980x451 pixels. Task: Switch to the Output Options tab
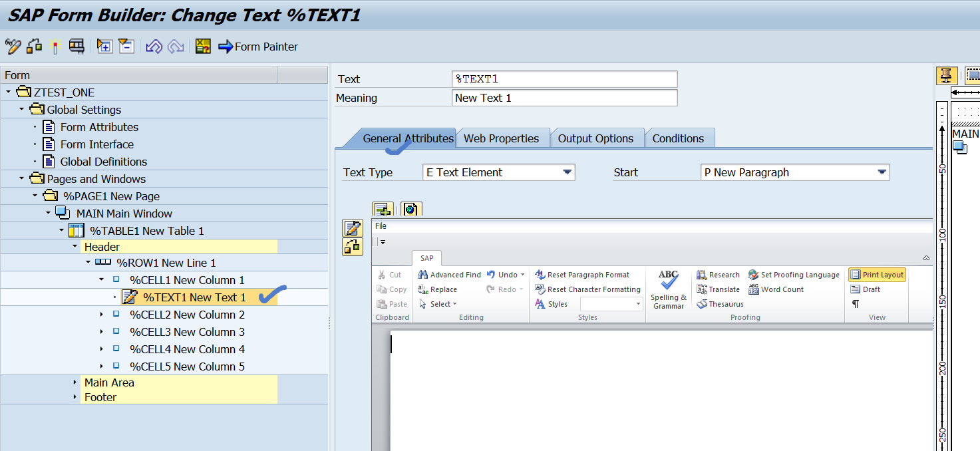595,138
